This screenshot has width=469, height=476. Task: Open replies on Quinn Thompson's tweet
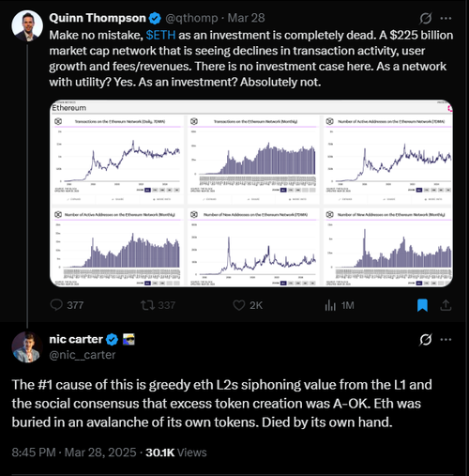coord(67,305)
